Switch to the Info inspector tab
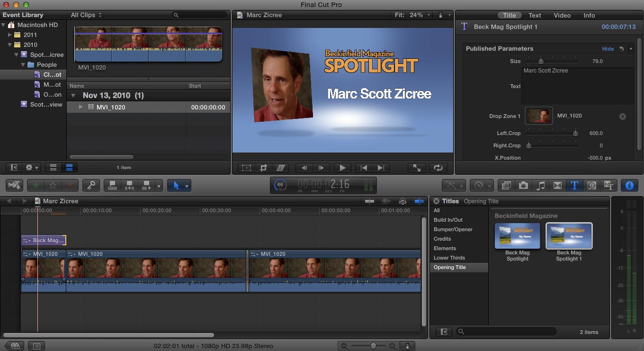The image size is (644, 351). coord(589,15)
